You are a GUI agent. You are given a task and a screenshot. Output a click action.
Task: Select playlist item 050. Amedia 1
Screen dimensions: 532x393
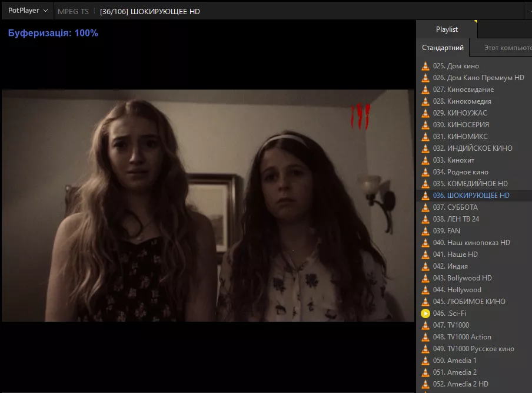[474, 361]
